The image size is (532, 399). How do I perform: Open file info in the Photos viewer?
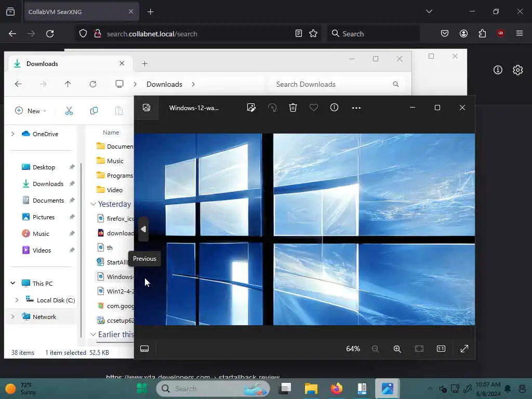pyautogui.click(x=334, y=108)
